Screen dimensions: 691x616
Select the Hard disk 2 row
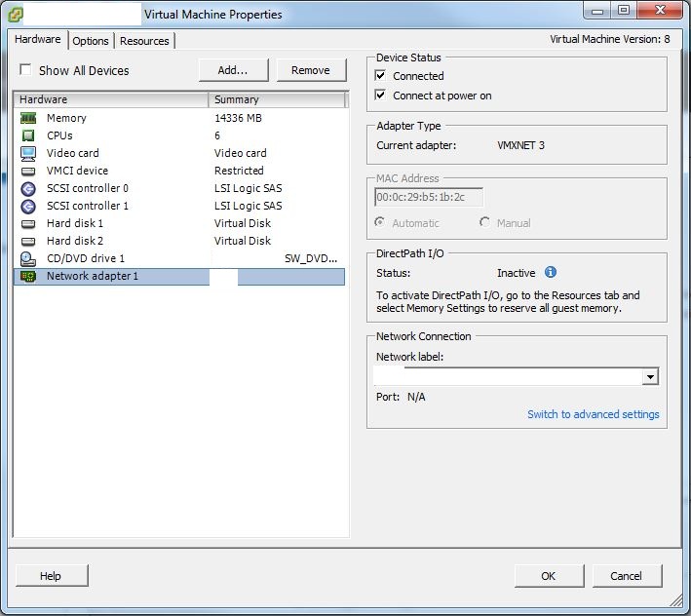(x=75, y=241)
